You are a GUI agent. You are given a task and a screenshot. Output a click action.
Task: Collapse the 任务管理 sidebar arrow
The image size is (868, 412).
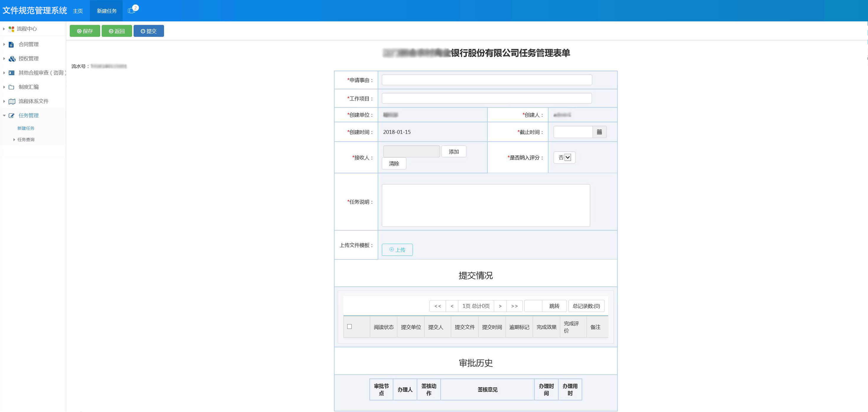click(x=4, y=115)
